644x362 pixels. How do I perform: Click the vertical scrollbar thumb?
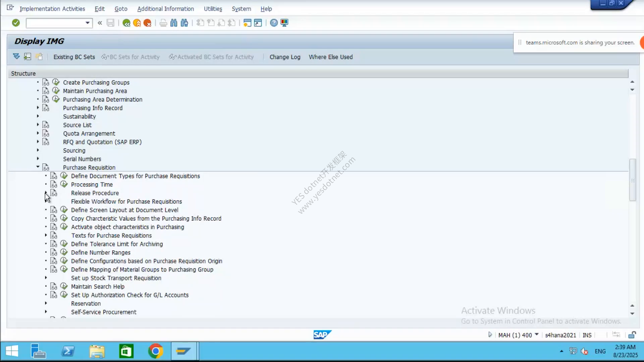633,180
